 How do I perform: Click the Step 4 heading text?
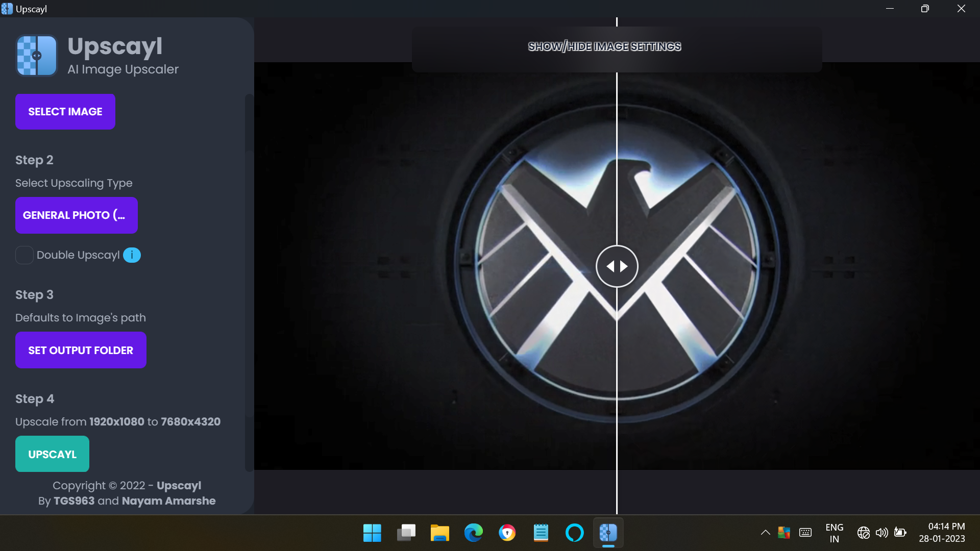coord(35,399)
